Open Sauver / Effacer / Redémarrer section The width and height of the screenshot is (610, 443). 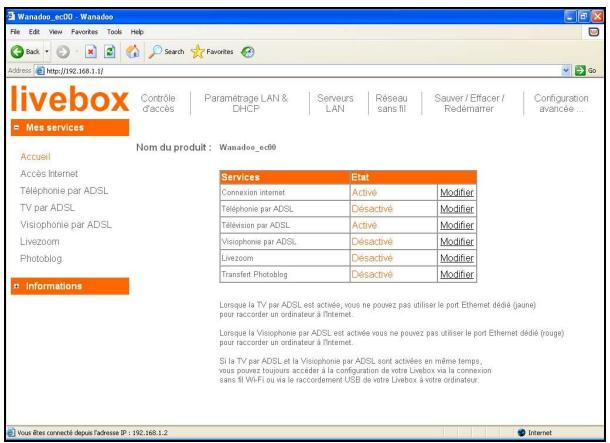(469, 103)
